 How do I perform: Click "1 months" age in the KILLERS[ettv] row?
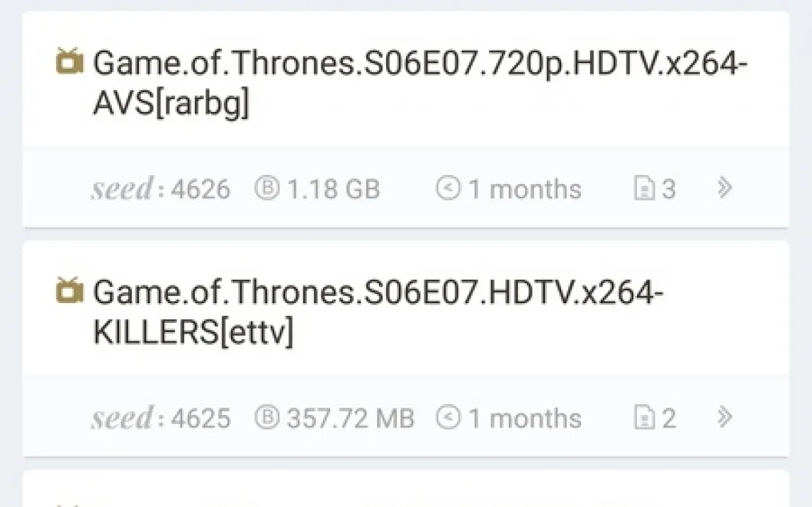pyautogui.click(x=525, y=418)
